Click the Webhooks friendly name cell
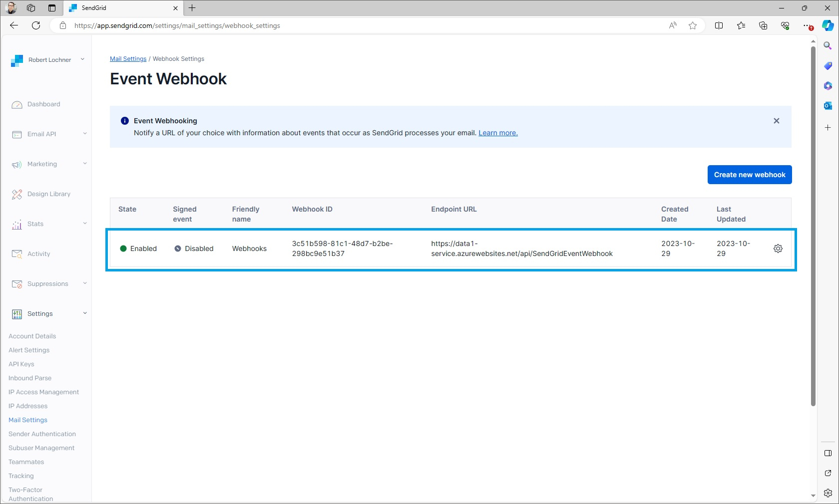This screenshot has height=504, width=839. click(249, 249)
